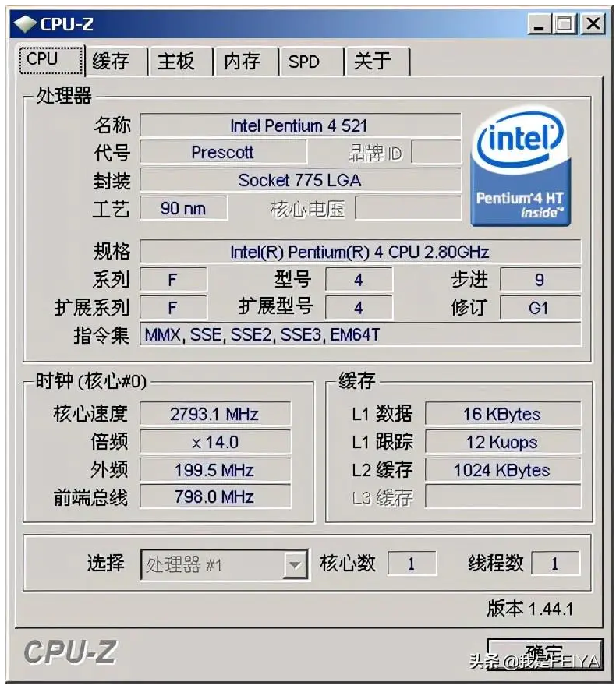Screen dimensions: 616x689
Task: Open the 内存 tab
Action: 242,61
